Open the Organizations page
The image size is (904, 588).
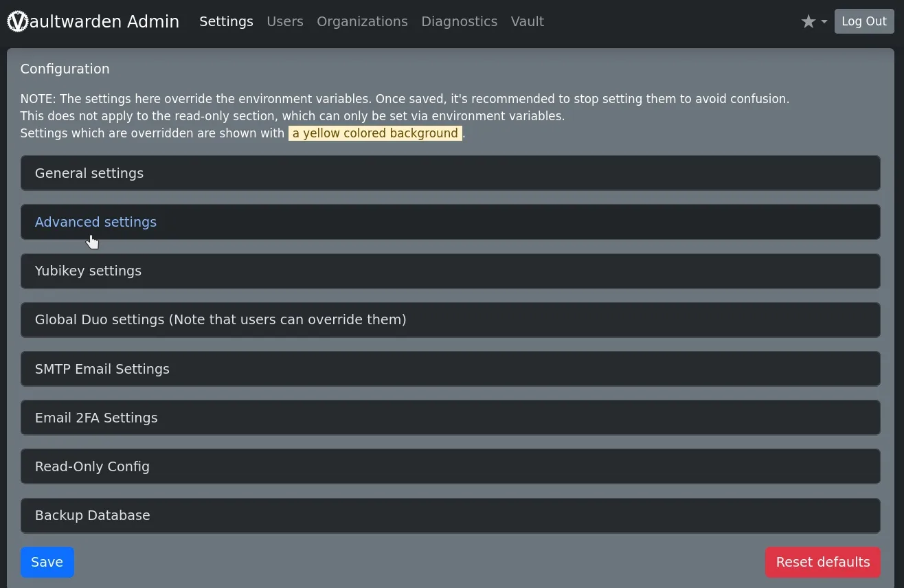tap(362, 21)
